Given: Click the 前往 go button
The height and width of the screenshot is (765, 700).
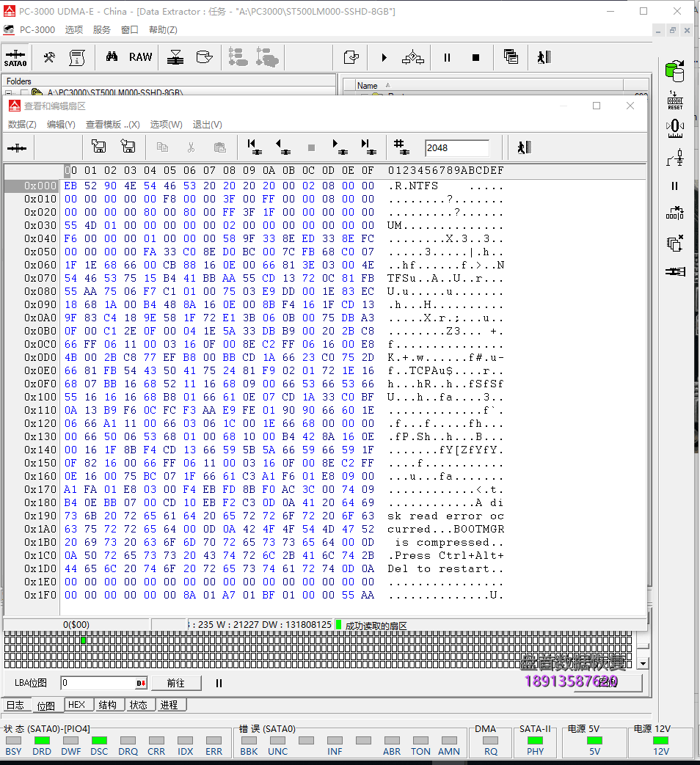Looking at the screenshot, I should coord(175,683).
